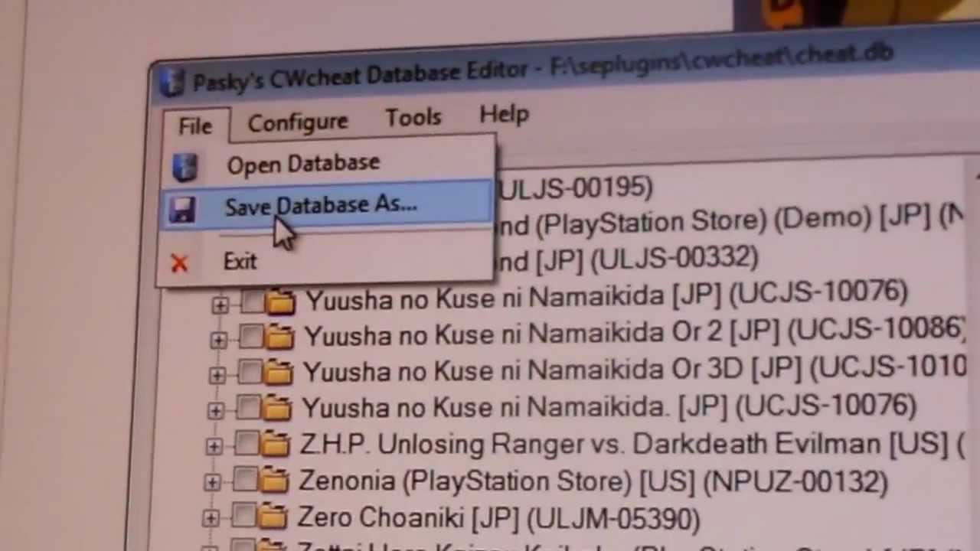
Task: Click folder icon of Zero Choaniki
Action: tap(273, 517)
